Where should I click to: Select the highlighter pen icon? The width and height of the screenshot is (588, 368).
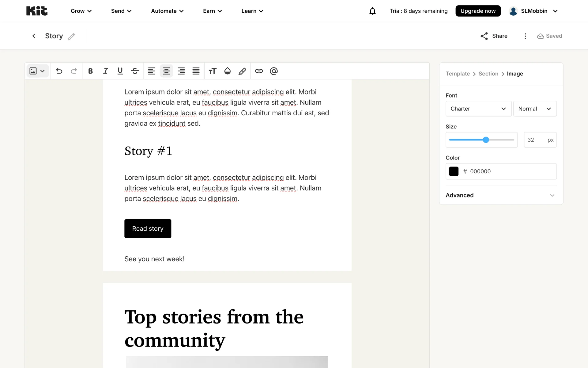click(242, 71)
